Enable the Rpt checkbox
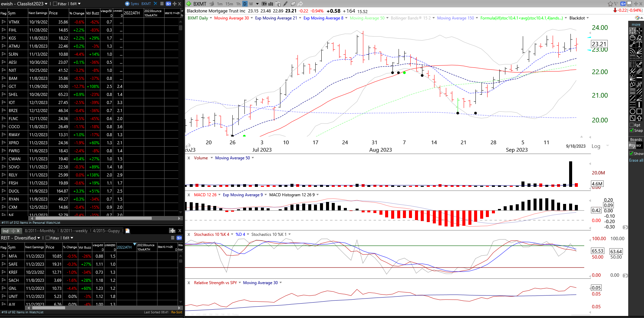 pyautogui.click(x=632, y=125)
